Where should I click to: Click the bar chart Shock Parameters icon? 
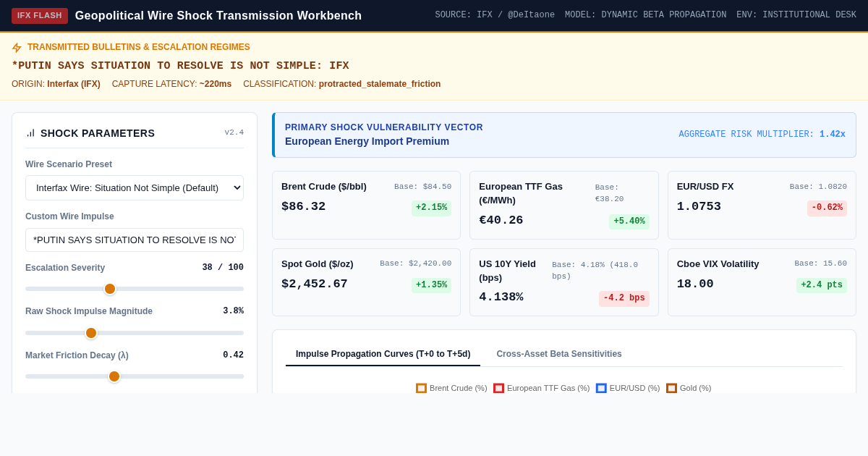click(30, 133)
